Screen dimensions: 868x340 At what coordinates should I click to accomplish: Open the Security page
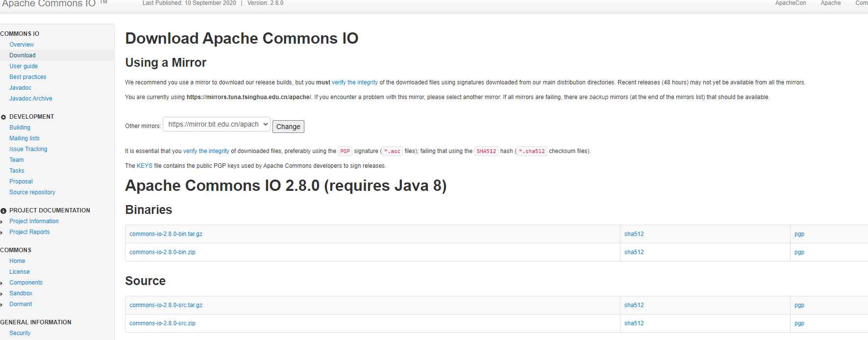tap(20, 333)
